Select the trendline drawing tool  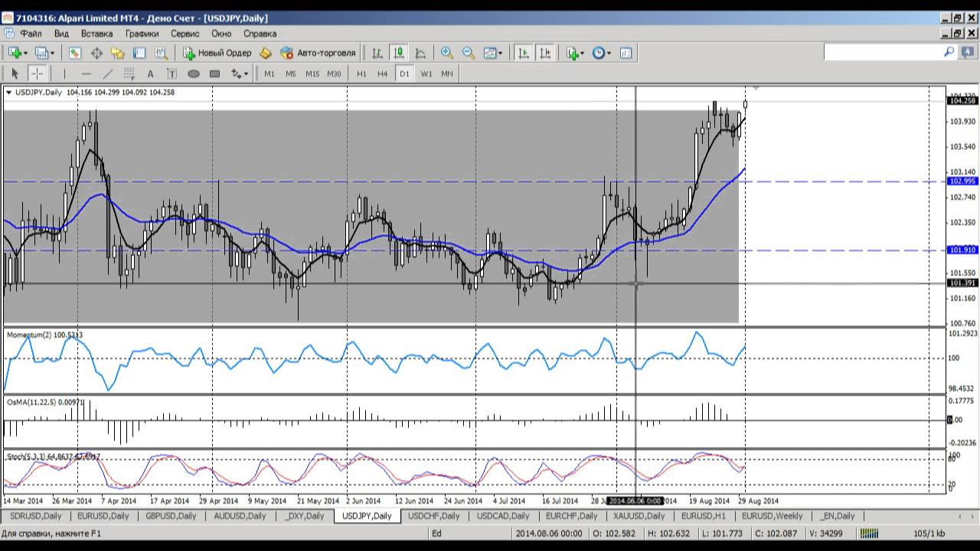click(x=107, y=73)
